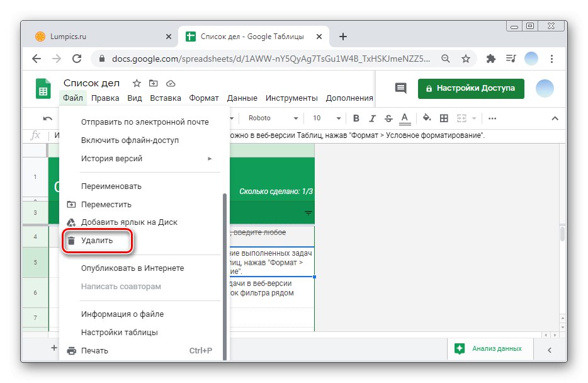
Task: Open the Вид menu
Action: point(134,98)
